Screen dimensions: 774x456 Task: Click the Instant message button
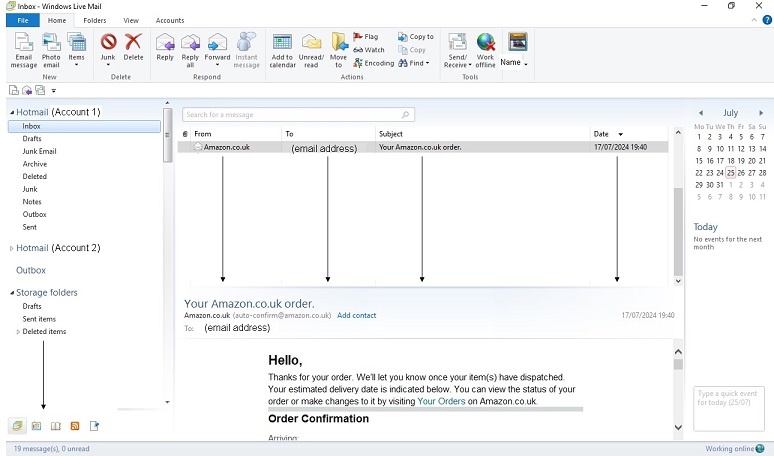[x=246, y=50]
